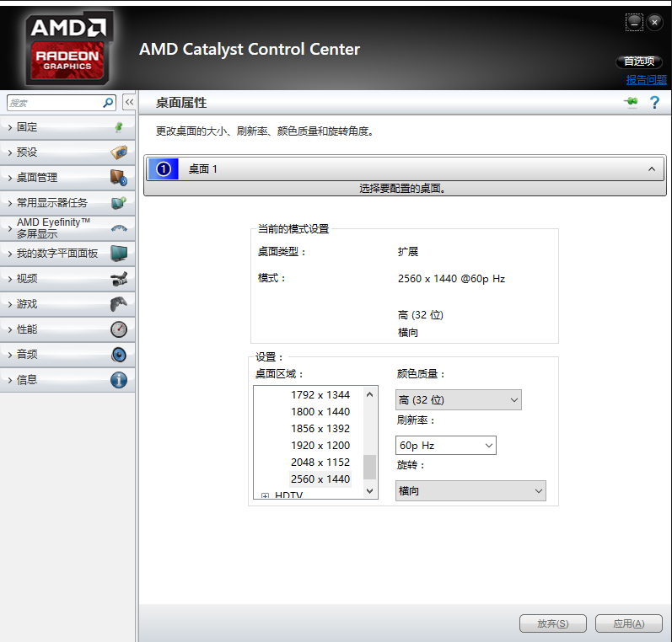The image size is (672, 642).
Task: Click the AMD Eyefinity multi-display icon
Action: tap(119, 228)
